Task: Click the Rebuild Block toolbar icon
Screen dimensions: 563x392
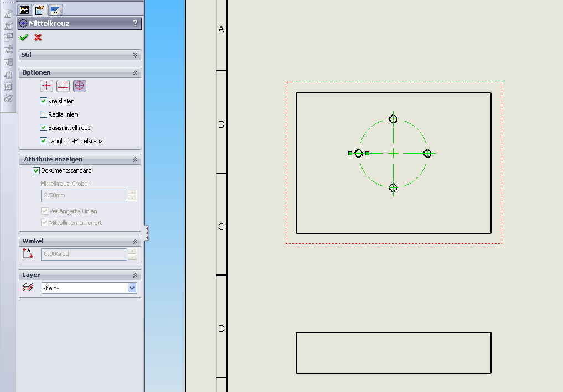Action: [8, 62]
